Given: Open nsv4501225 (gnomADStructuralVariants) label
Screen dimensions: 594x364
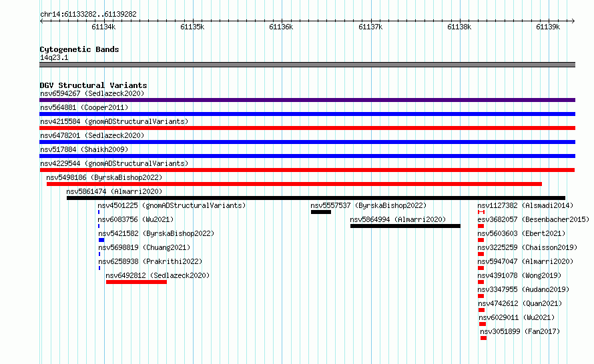Looking at the screenshot, I should click(172, 205).
